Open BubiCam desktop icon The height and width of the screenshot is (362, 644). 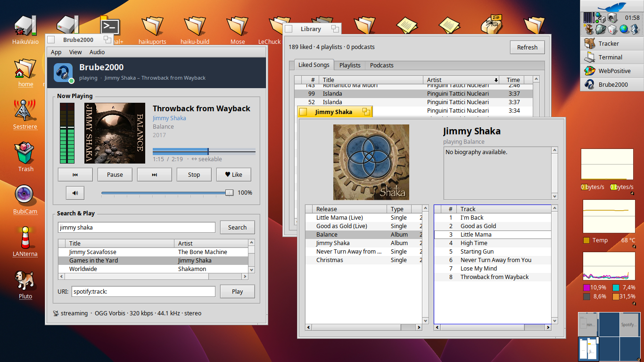pos(25,199)
